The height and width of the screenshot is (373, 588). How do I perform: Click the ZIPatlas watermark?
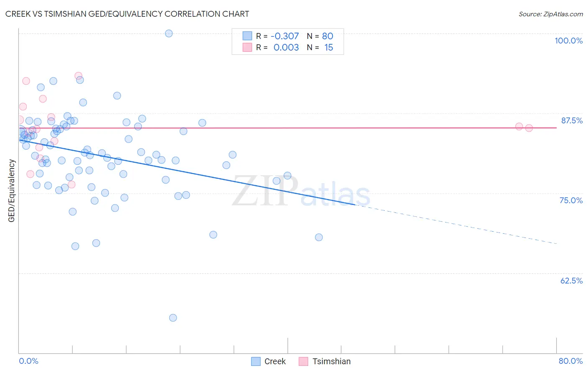[x=301, y=192]
